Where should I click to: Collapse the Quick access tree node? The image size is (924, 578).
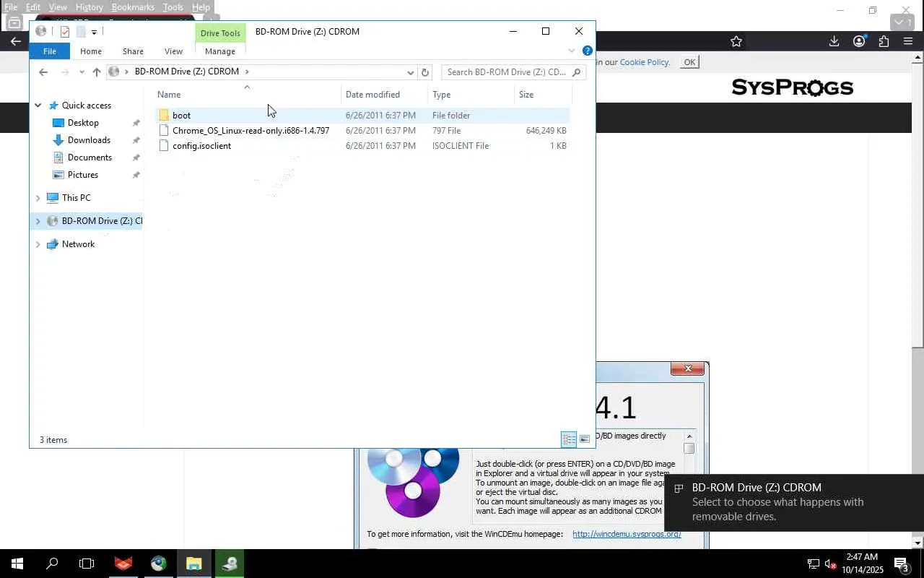click(38, 105)
